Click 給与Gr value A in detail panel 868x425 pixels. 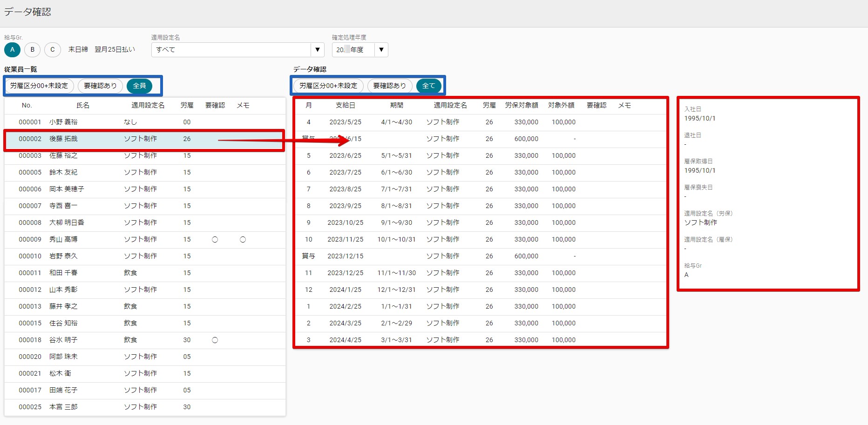pyautogui.click(x=686, y=275)
